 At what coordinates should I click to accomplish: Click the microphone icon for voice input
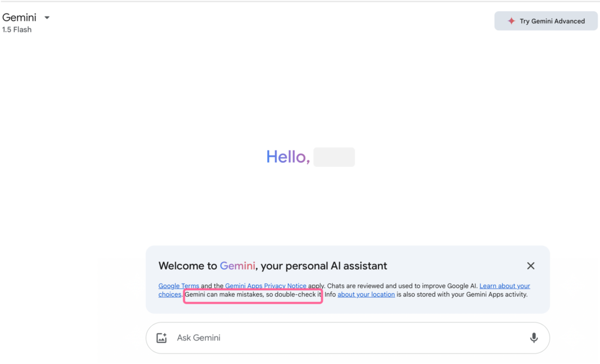[x=533, y=338]
